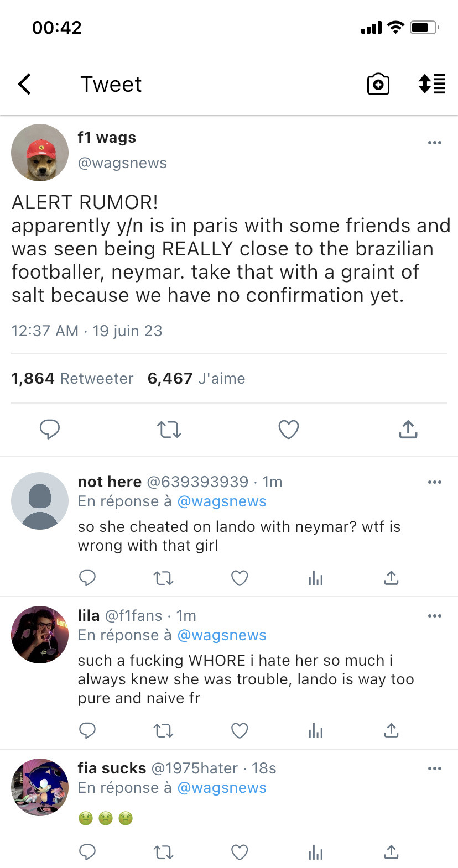The width and height of the screenshot is (458, 868).
Task: Retweet the f1 wags main tweet
Action: coord(169,429)
